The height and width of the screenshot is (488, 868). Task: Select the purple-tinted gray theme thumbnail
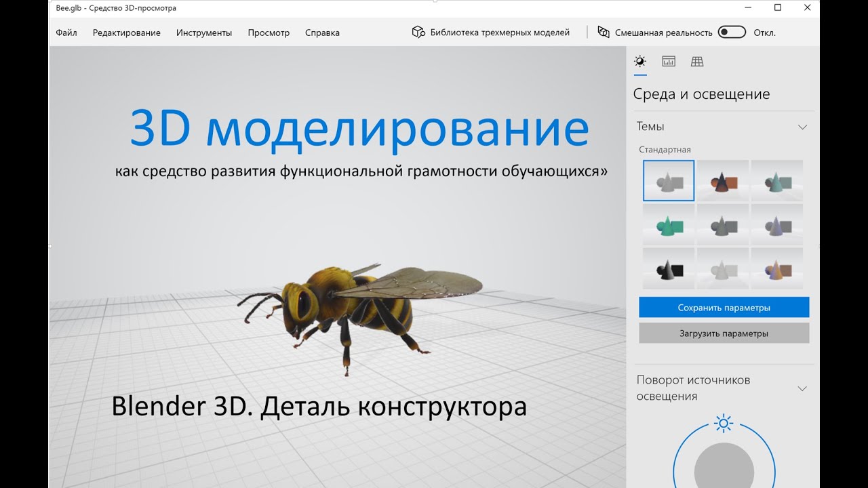pos(777,224)
